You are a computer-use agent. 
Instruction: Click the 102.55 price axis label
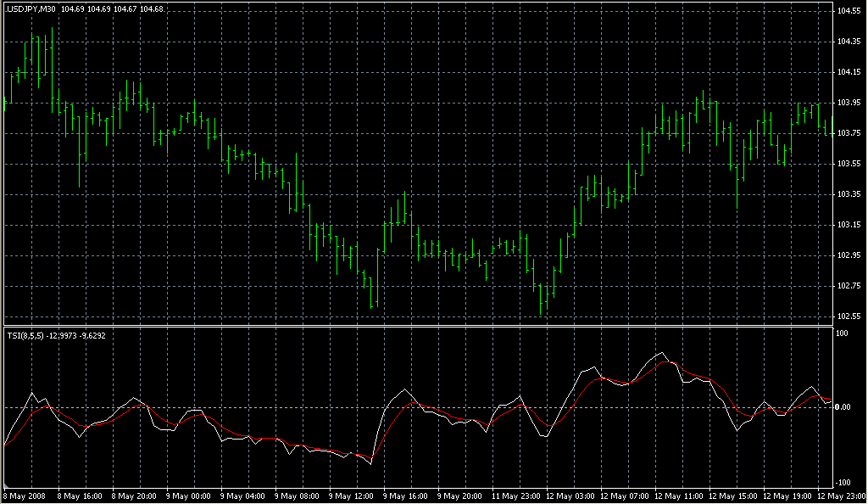point(849,316)
